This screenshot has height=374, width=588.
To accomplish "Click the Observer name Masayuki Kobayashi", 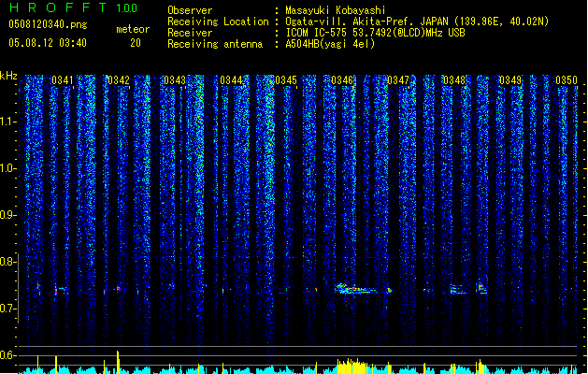I will [336, 10].
